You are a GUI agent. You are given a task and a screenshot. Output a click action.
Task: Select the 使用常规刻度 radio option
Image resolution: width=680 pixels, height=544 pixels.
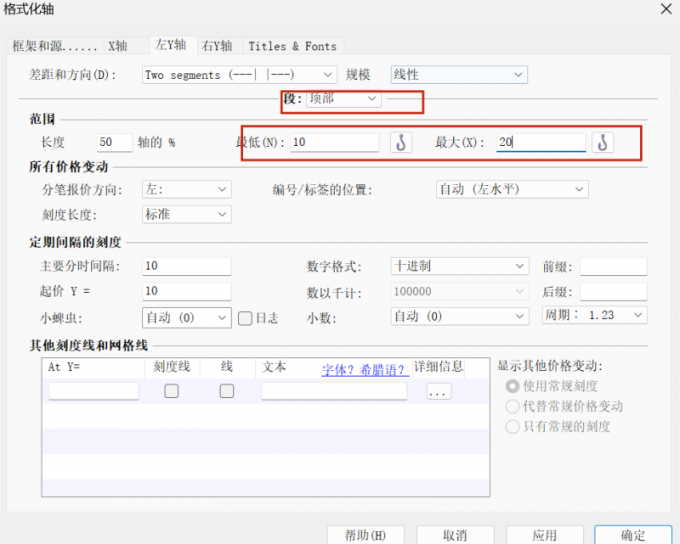[513, 386]
